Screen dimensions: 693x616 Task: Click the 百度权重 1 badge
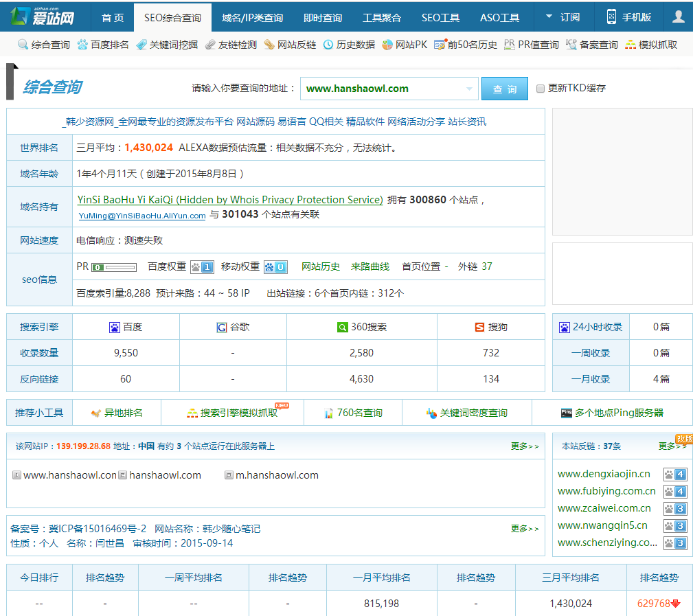[x=202, y=267]
